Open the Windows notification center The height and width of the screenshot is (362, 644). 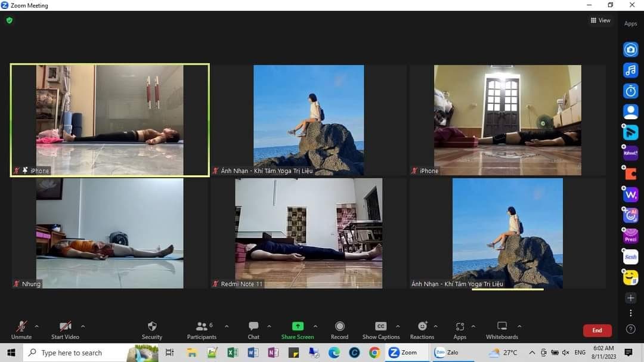pyautogui.click(x=628, y=352)
